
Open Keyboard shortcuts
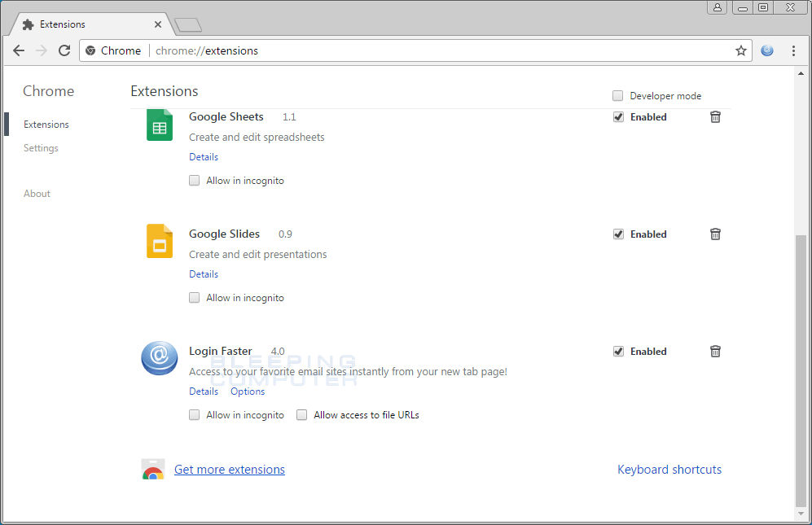click(x=669, y=469)
